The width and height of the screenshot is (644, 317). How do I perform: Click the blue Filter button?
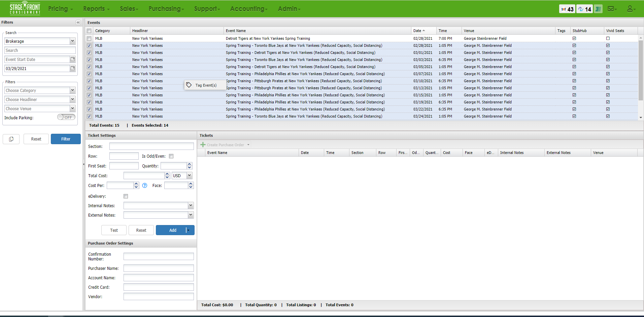click(x=66, y=139)
